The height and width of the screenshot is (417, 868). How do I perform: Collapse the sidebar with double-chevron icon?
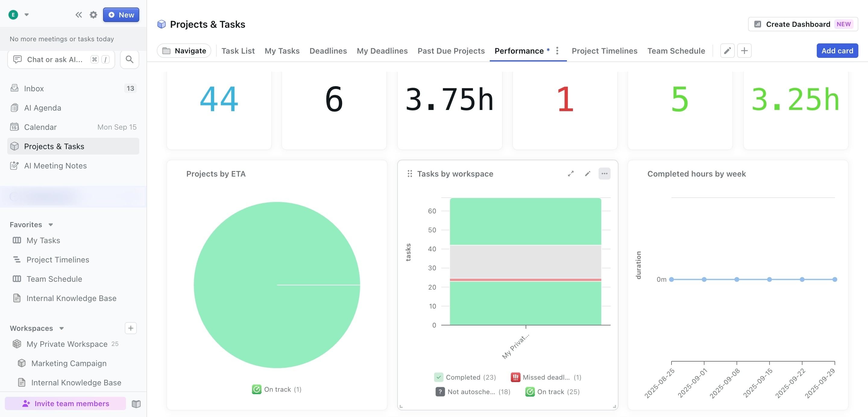click(x=78, y=15)
